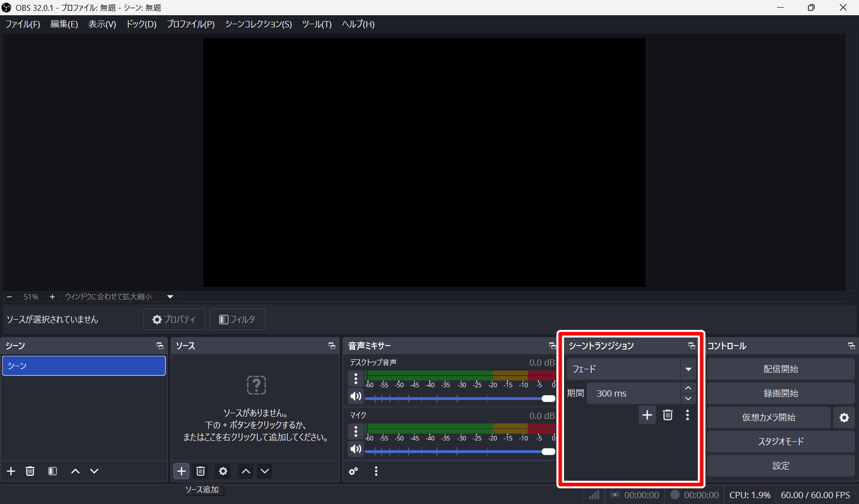The image size is (859, 504).
Task: Delete the selected scene with trash icon
Action: click(x=30, y=471)
